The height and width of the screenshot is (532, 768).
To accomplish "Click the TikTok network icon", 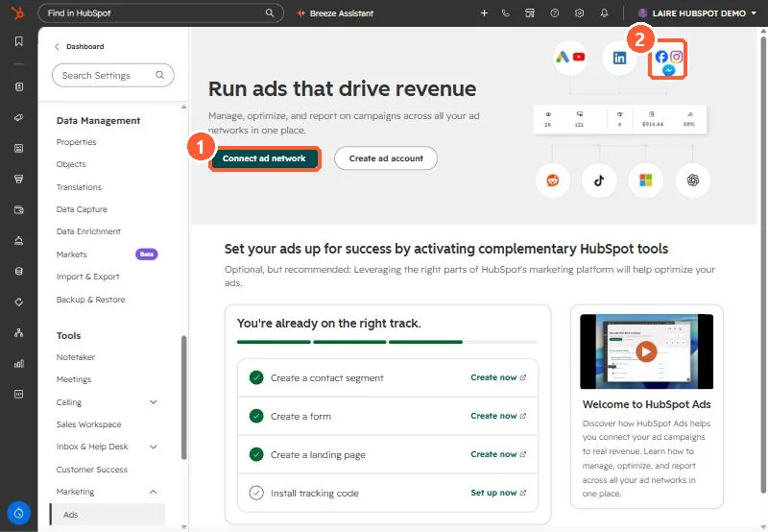I will point(599,181).
